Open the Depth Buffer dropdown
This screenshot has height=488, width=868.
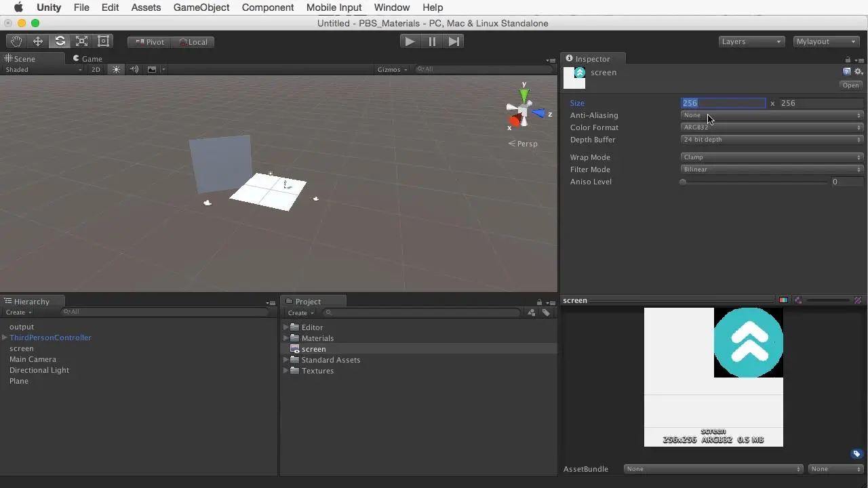[772, 140]
